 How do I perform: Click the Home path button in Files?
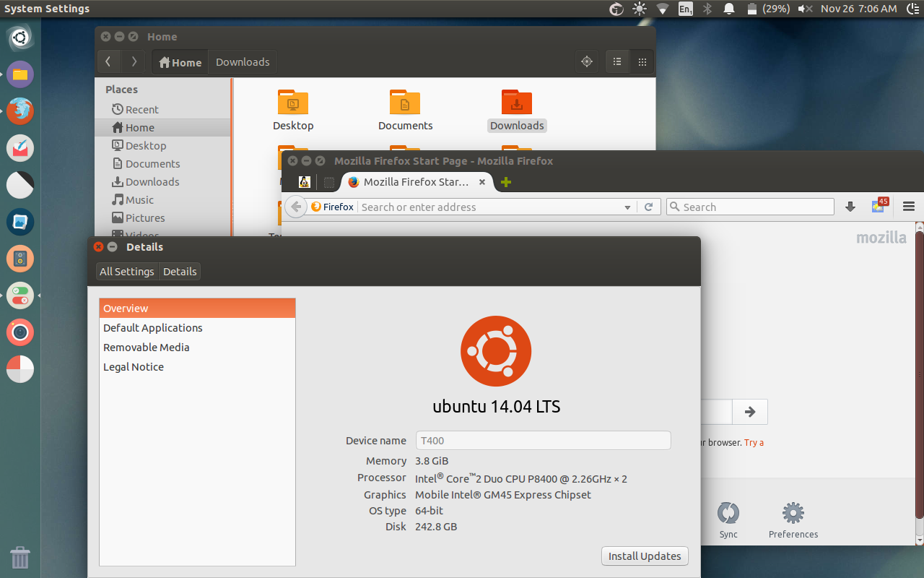180,62
